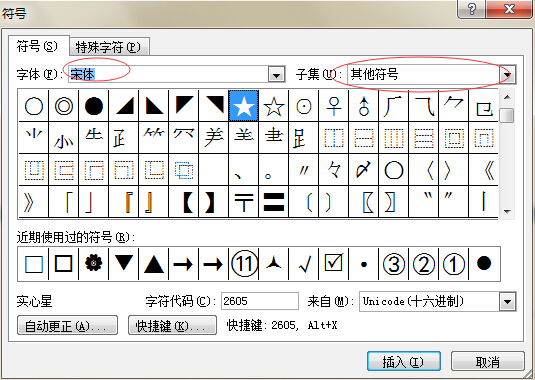535x380 pixels.
Task: Click the 自动更正(A)... button
Action: pos(67,325)
